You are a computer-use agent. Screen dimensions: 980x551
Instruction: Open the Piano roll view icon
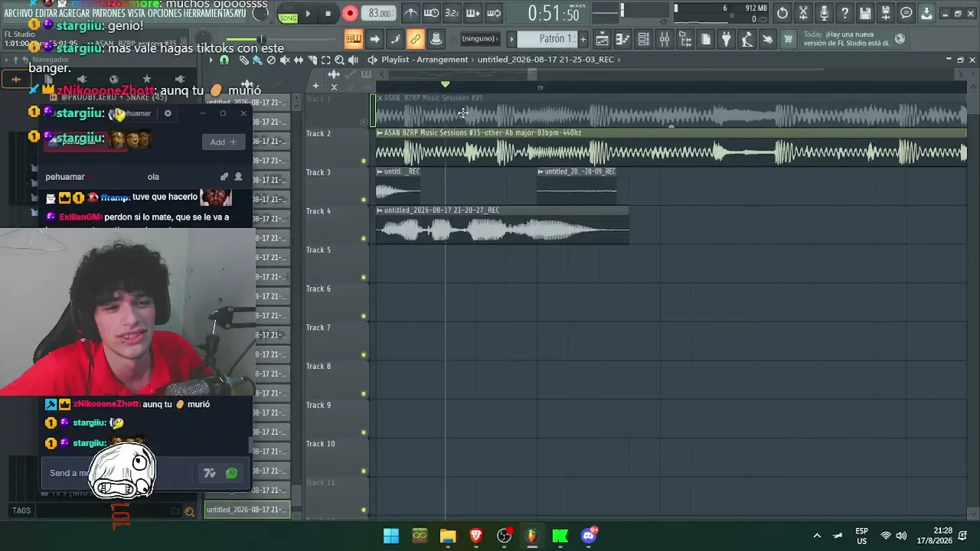coord(623,39)
